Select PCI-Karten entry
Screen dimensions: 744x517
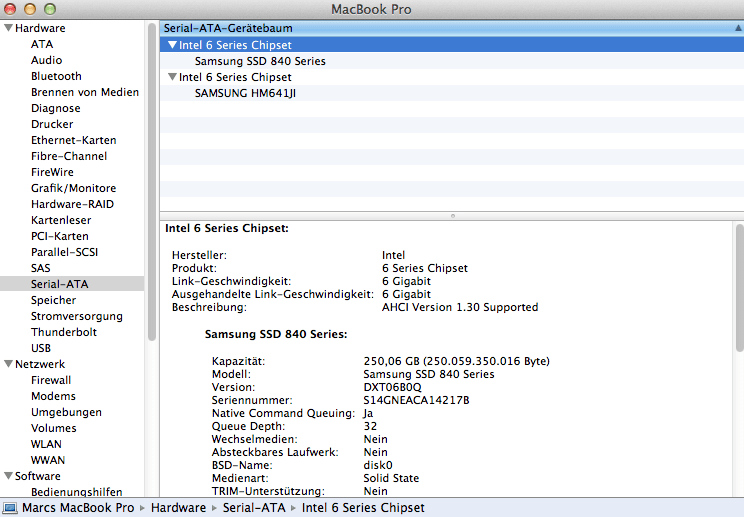(60, 236)
